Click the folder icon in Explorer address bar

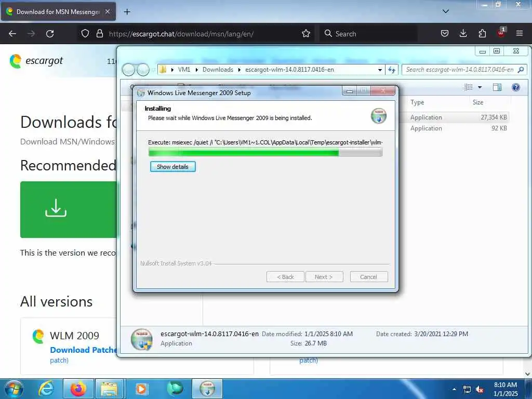point(163,70)
